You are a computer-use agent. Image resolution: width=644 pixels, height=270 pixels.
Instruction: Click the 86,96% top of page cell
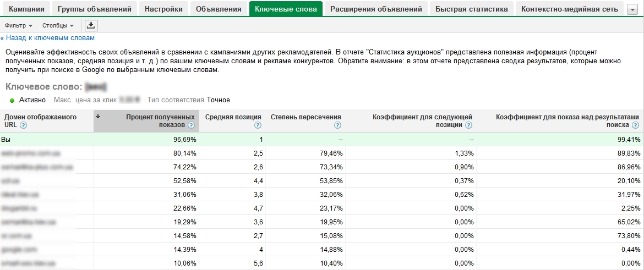629,167
